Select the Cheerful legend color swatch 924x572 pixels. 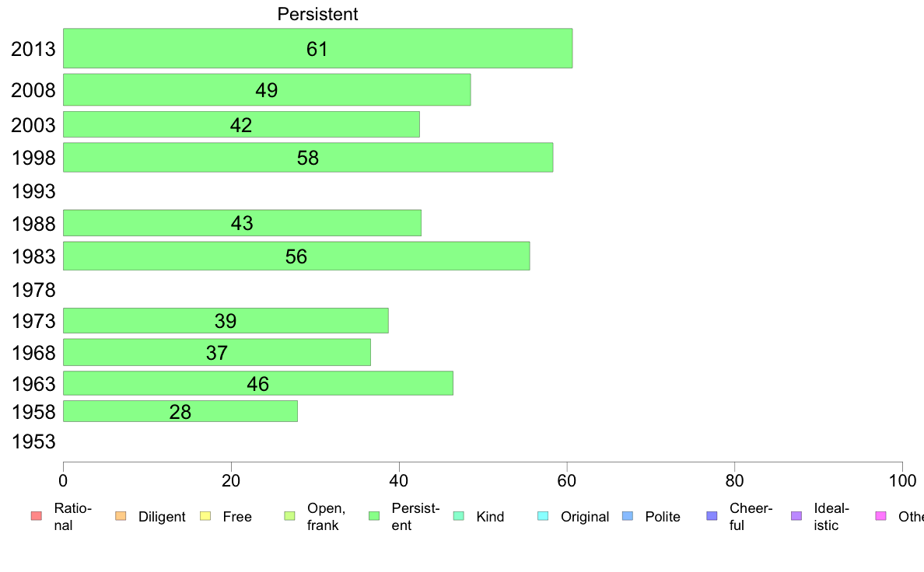point(712,516)
